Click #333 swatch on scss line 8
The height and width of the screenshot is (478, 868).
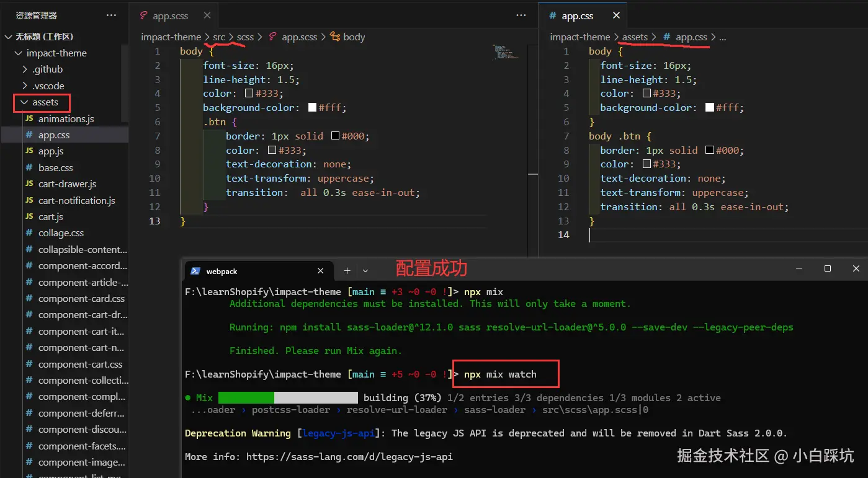point(272,151)
